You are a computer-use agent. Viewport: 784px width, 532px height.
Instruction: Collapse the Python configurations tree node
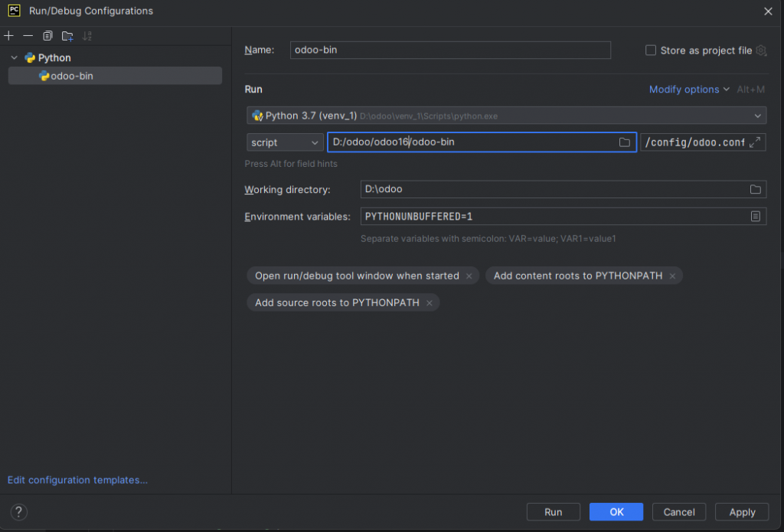click(x=15, y=57)
